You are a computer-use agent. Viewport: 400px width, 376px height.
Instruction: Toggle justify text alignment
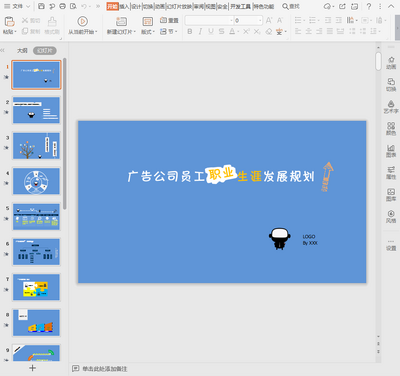click(x=330, y=31)
